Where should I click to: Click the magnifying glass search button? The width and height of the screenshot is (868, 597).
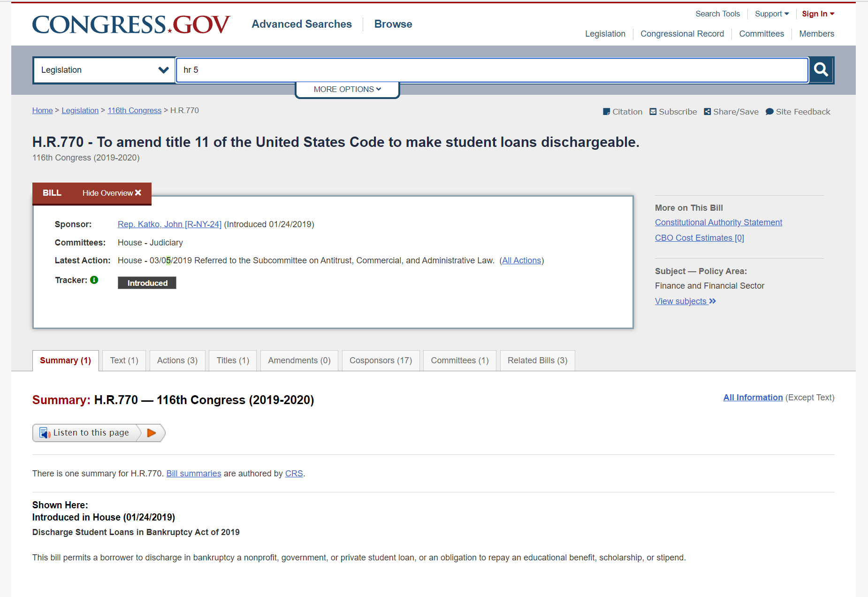point(821,70)
